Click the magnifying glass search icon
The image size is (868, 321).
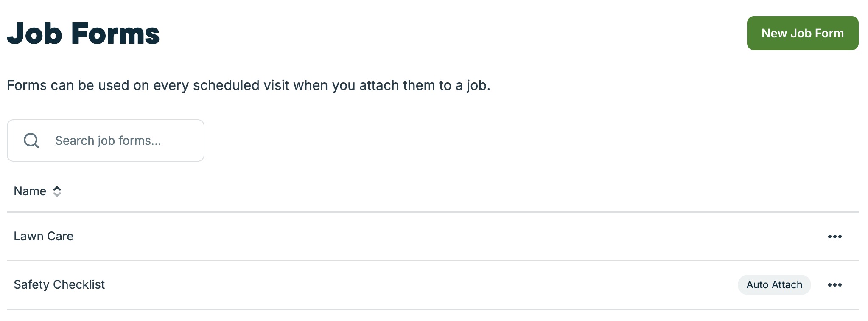(x=31, y=141)
